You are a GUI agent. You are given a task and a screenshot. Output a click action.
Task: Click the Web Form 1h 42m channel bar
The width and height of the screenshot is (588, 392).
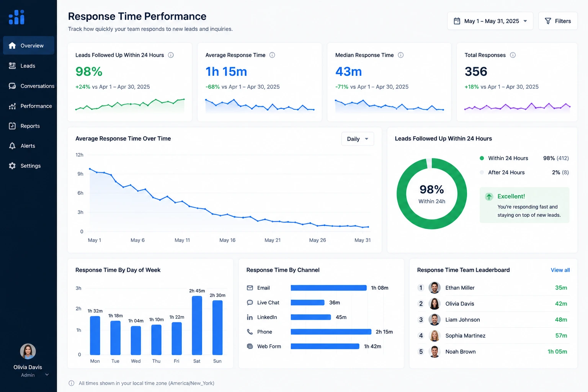tap(325, 346)
